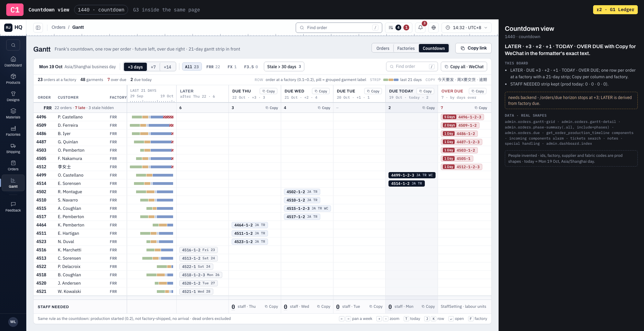Select the +7 horizon
Image resolution: width=644 pixels, height=331 pixels.
pyautogui.click(x=153, y=67)
